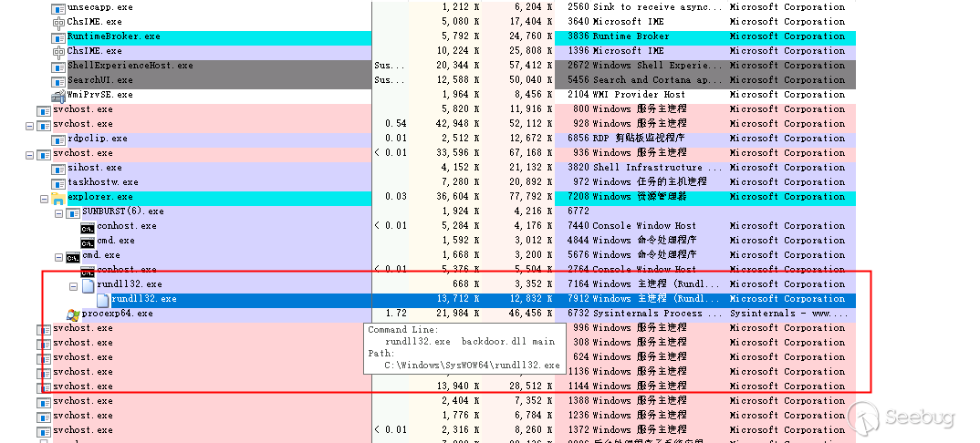
Task: Click the tooltip text 'rundll32.exe backdoor.dll main'
Action: tap(470, 341)
